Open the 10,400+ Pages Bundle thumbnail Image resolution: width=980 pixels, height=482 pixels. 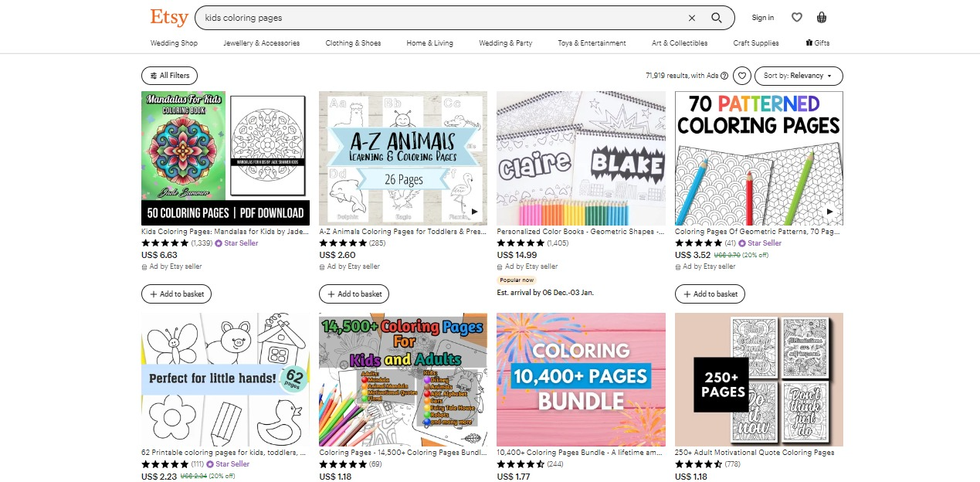tap(581, 379)
